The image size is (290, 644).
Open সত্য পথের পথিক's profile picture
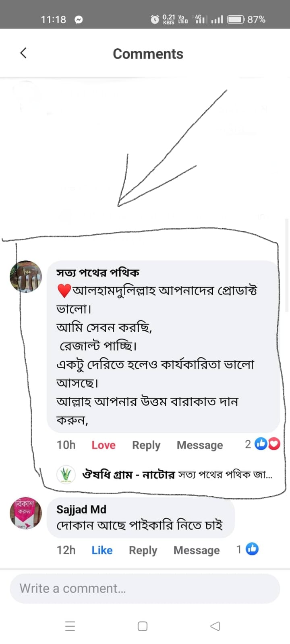(25, 276)
